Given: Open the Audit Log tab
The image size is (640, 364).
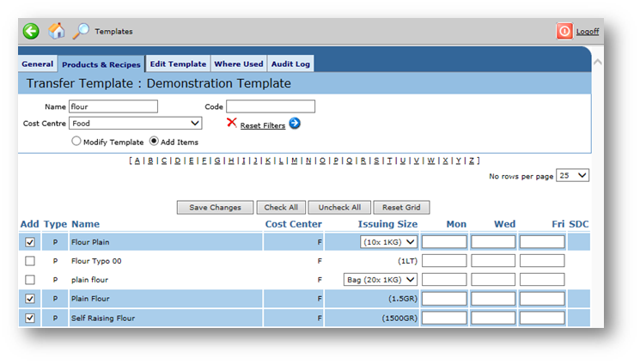Looking at the screenshot, I should (x=291, y=64).
